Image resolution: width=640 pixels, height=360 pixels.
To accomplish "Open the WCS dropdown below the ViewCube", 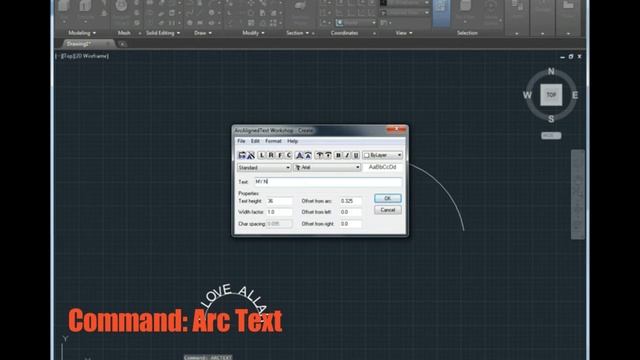I will tap(551, 136).
